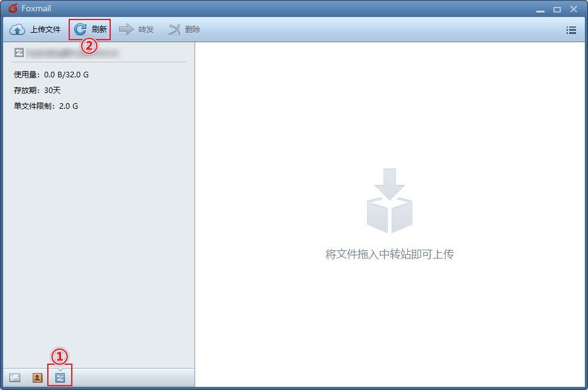
Task: Click the 转发 forward arrow icon
Action: (x=127, y=30)
